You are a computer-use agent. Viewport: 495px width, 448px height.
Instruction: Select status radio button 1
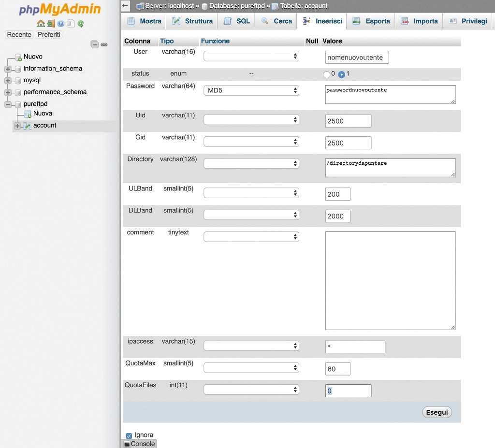tap(342, 74)
